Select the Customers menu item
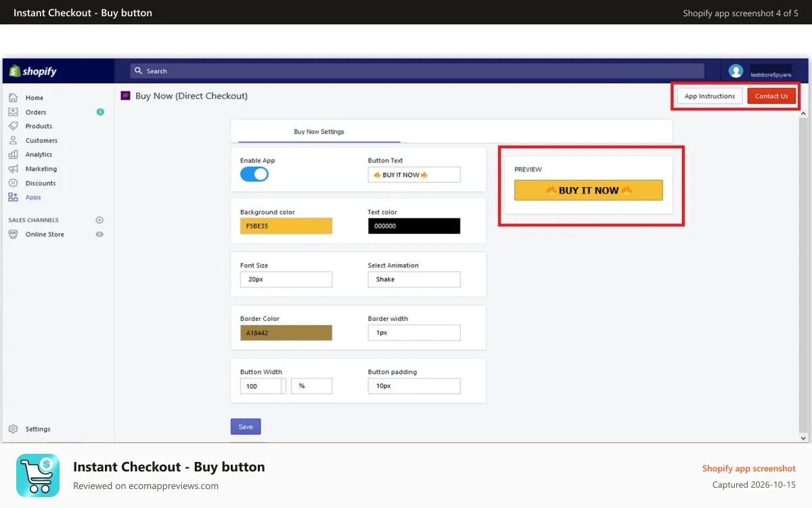Screen dimensions: 812x508 pyautogui.click(x=41, y=140)
